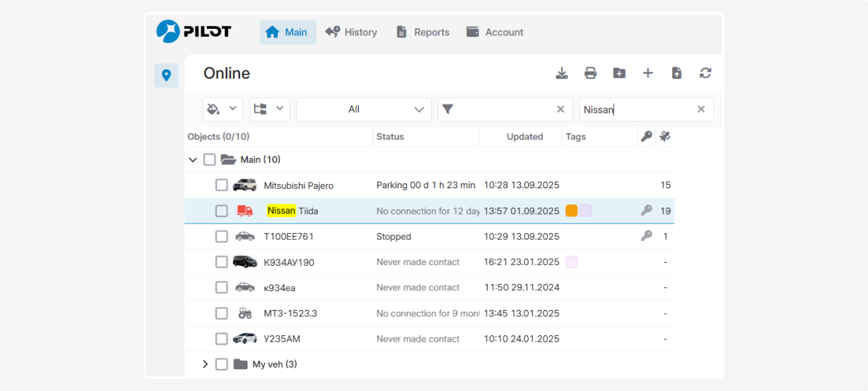Click the printer icon

click(590, 73)
